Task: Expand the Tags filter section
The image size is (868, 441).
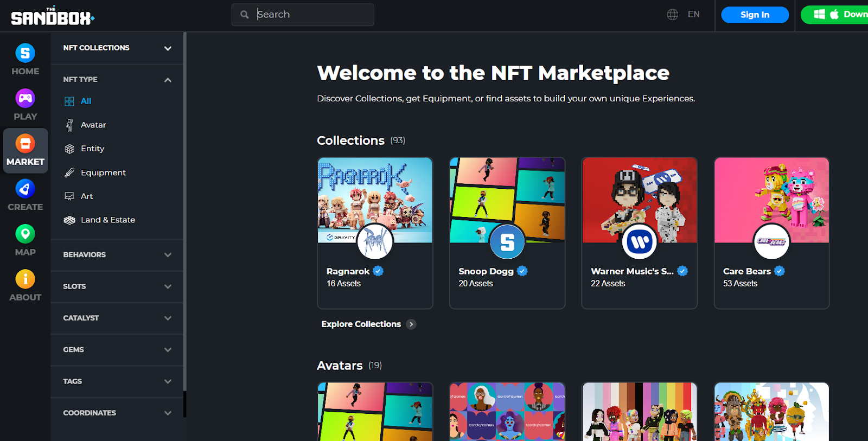Action: 117,381
